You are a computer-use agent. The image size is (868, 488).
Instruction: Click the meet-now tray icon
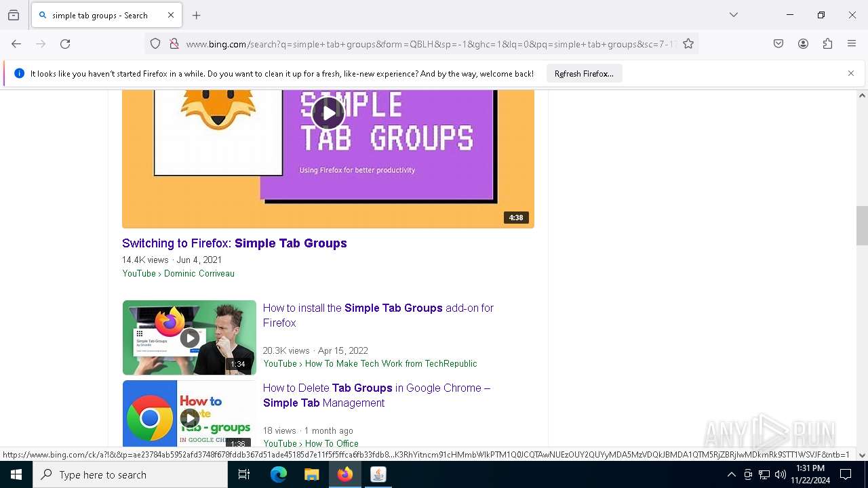point(748,474)
